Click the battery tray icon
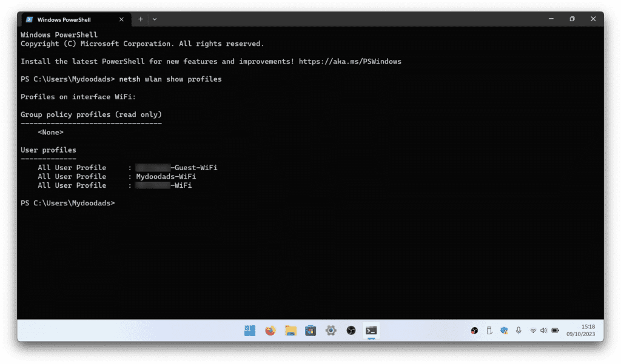Screen dimensions: 621x364 tap(556, 330)
